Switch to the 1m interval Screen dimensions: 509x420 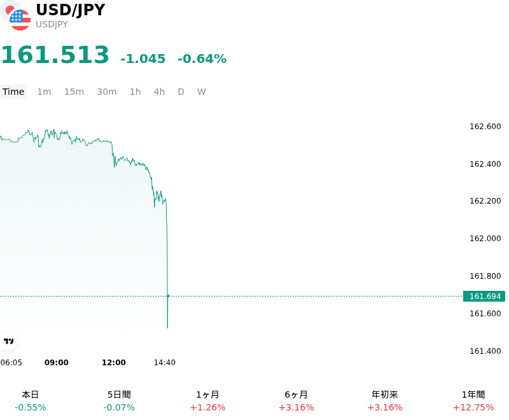coord(44,92)
